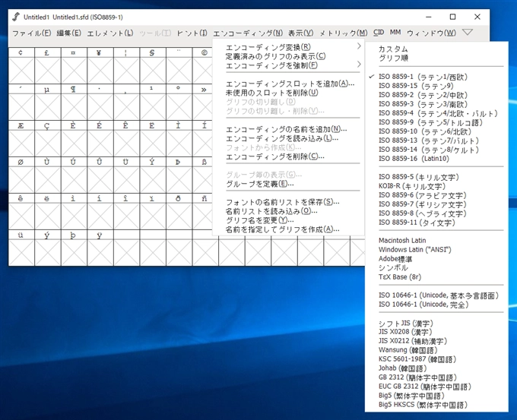Screen dimensions: 517x420
Task: Open the CID menu
Action: click(x=379, y=33)
